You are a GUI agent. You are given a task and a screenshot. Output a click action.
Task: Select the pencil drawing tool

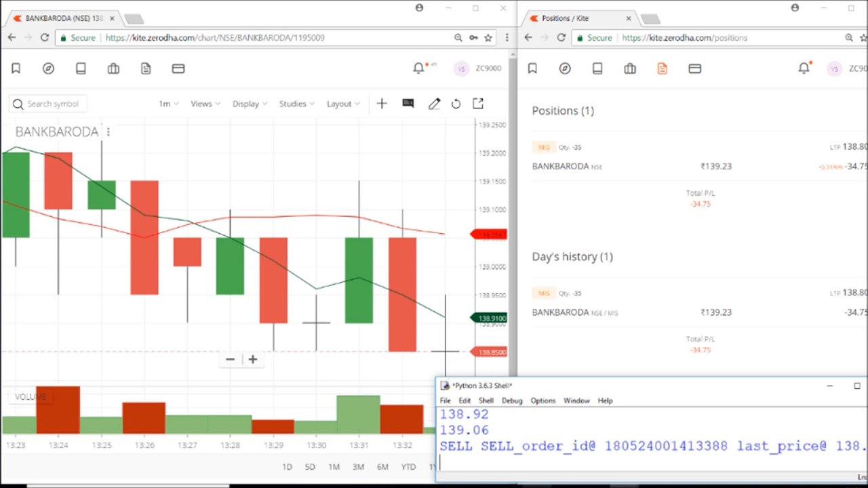[434, 104]
